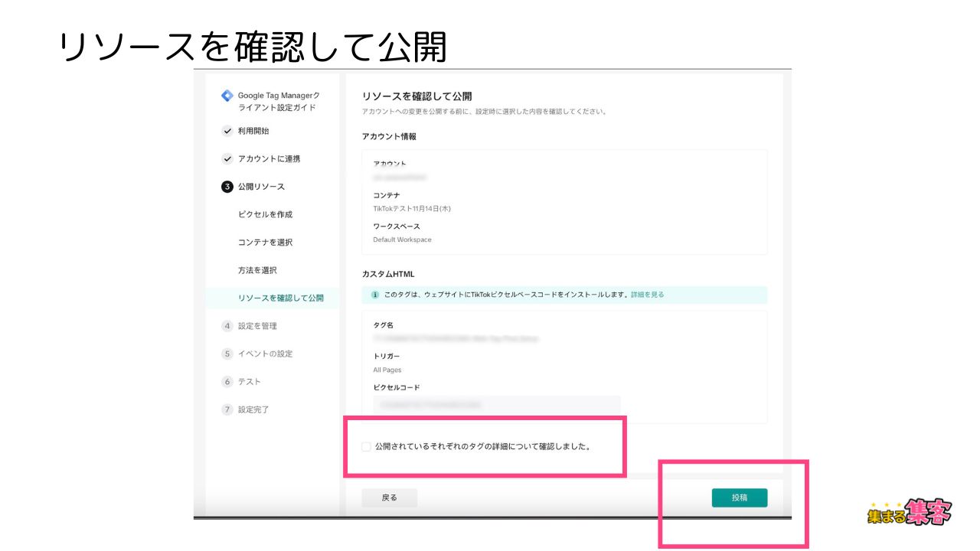
Task: Click the info icon in the カスタムHTML notice
Action: pyautogui.click(x=375, y=294)
